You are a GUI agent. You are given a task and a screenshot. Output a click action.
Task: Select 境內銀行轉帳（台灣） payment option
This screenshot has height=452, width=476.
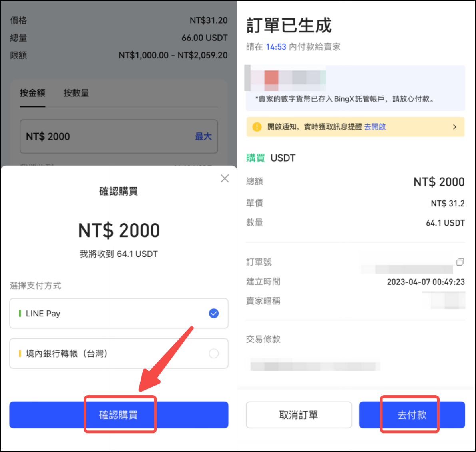click(x=119, y=353)
